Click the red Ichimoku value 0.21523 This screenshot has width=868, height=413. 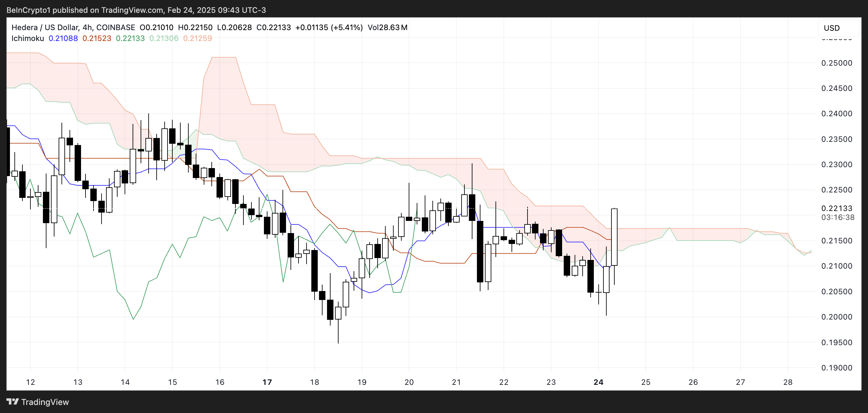click(x=97, y=38)
